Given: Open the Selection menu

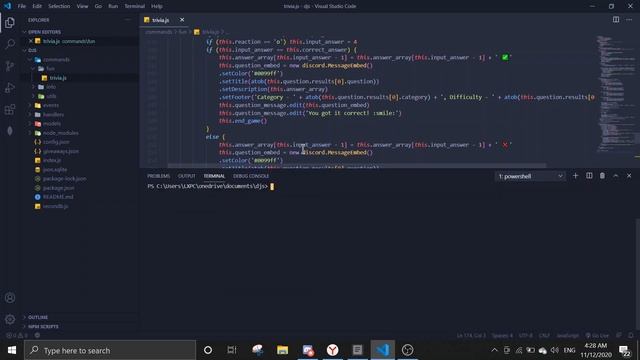Looking at the screenshot, I should (59, 6).
